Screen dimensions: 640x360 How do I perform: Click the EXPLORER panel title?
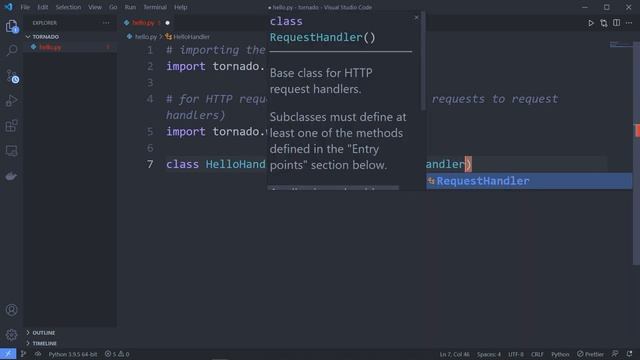pos(45,23)
